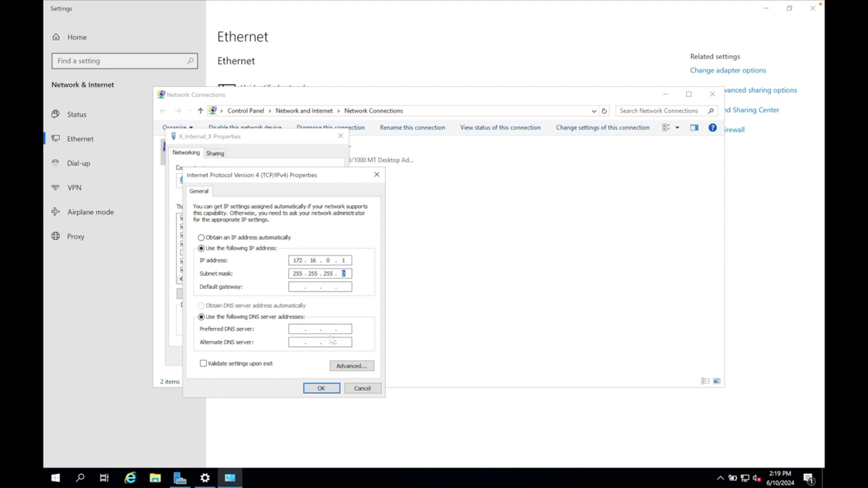868x488 pixels.
Task: Click Change your view icon
Action: 666,127
